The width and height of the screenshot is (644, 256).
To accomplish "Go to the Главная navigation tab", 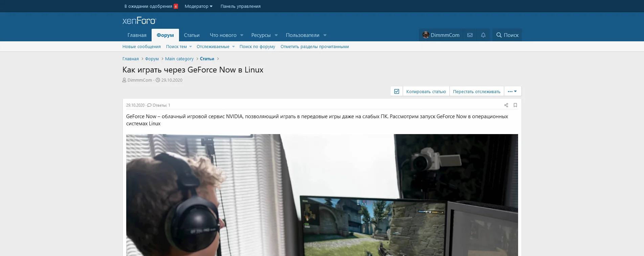I will click(x=137, y=35).
